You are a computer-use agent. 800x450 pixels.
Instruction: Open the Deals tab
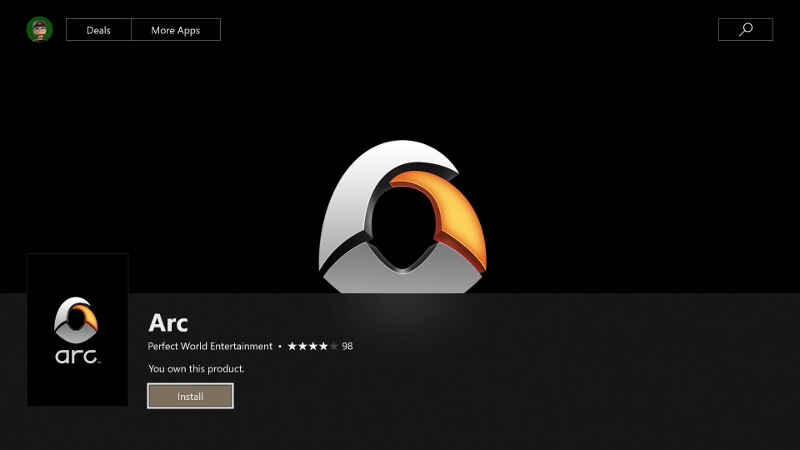[98, 30]
